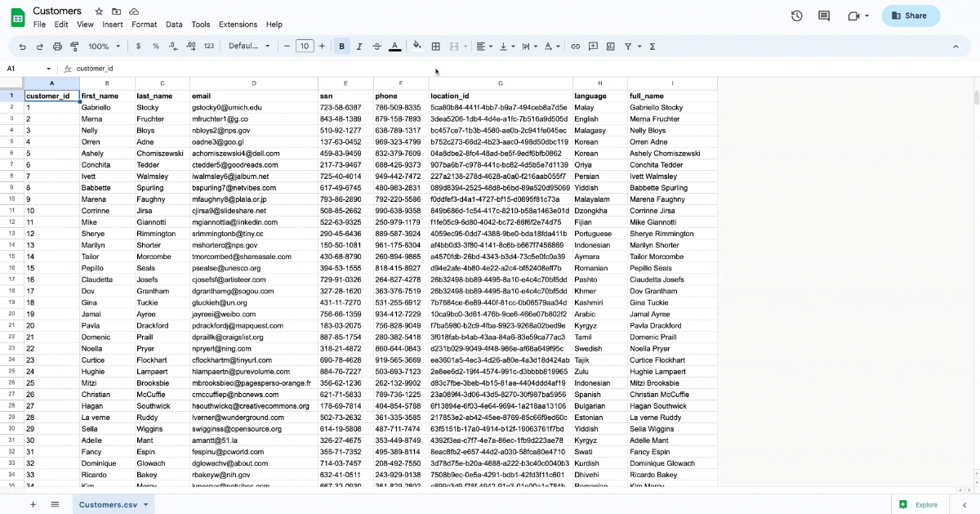980x514 pixels.
Task: Click the Explore button
Action: point(919,505)
